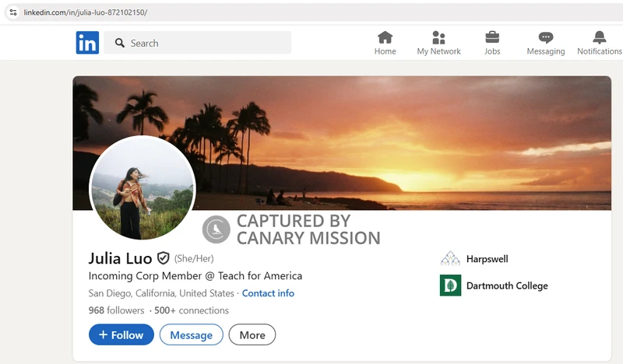This screenshot has width=623, height=364.
Task: Open the Contact info link
Action: (x=268, y=293)
